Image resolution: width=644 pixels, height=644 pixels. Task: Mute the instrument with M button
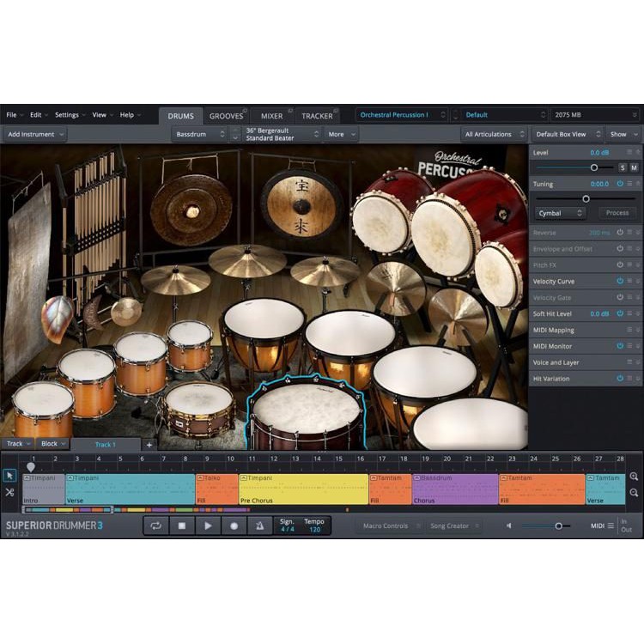pyautogui.click(x=634, y=167)
